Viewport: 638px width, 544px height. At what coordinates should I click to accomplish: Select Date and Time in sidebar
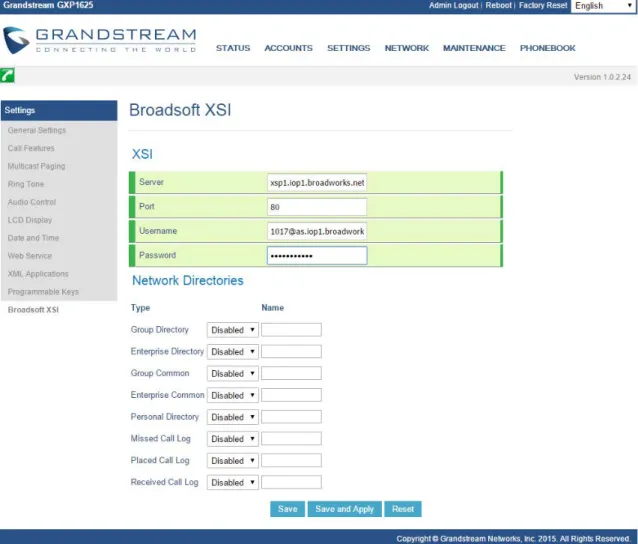pos(33,238)
